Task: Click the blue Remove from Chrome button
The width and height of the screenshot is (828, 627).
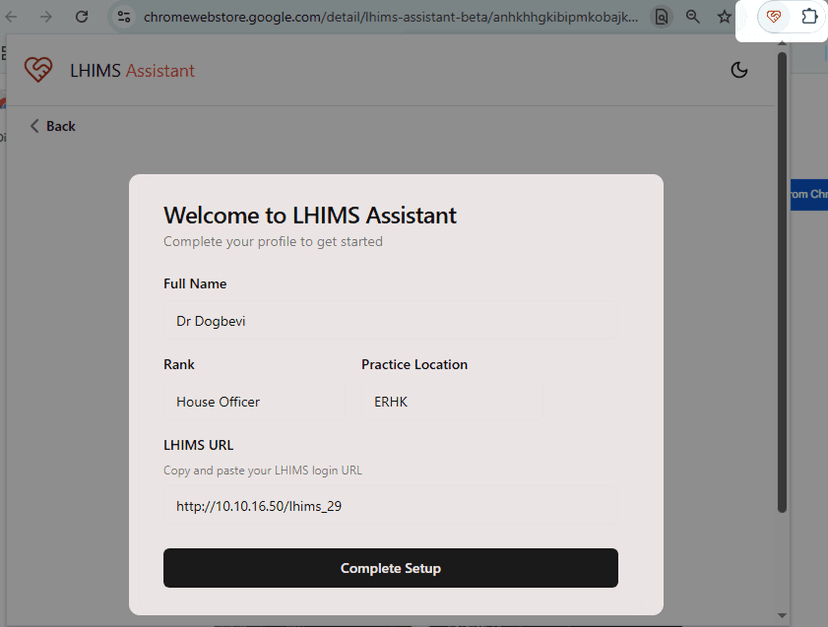Action: (812, 194)
